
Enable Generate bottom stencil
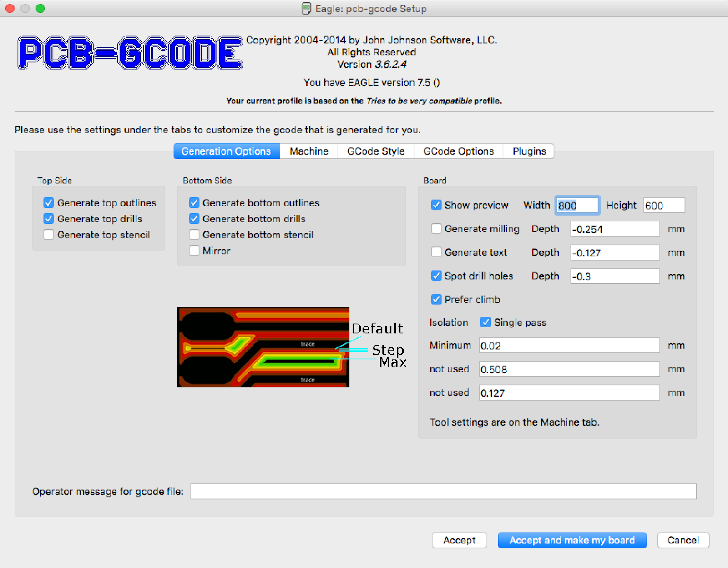[x=194, y=235]
